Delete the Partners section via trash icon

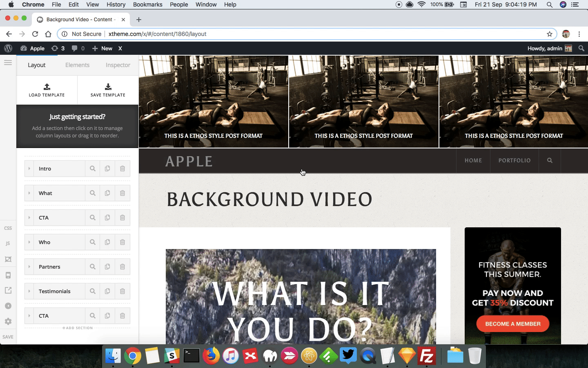click(122, 267)
